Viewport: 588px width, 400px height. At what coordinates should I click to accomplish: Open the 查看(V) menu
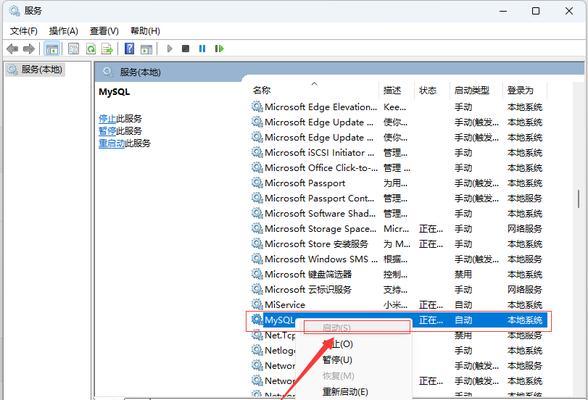pyautogui.click(x=104, y=31)
